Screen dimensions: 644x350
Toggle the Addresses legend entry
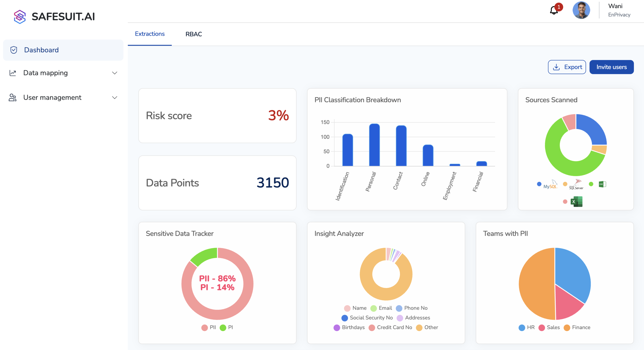tap(413, 318)
